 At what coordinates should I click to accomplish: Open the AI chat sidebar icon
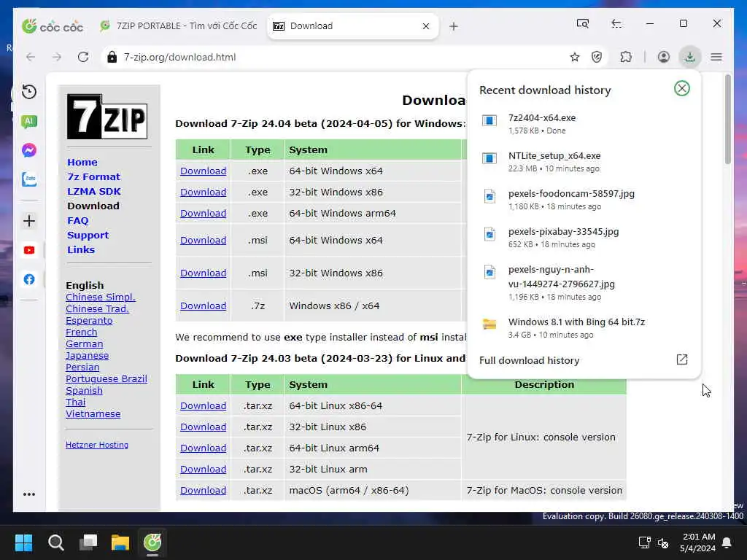click(x=29, y=122)
